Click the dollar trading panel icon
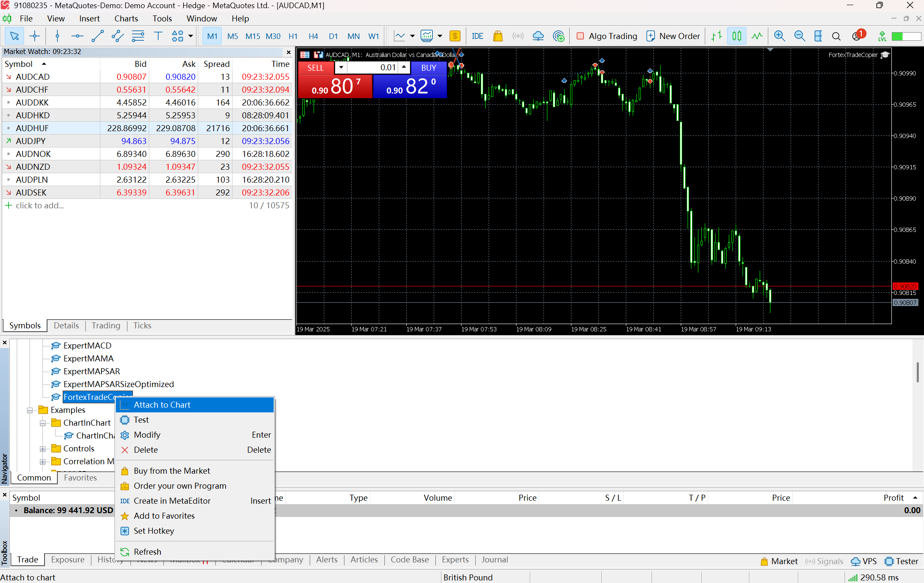This screenshot has width=924, height=583. tap(455, 36)
